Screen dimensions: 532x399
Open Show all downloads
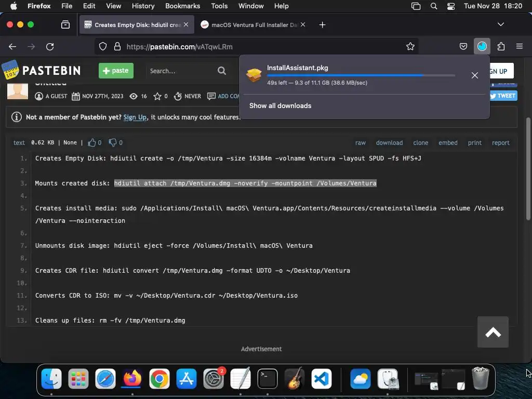(280, 106)
